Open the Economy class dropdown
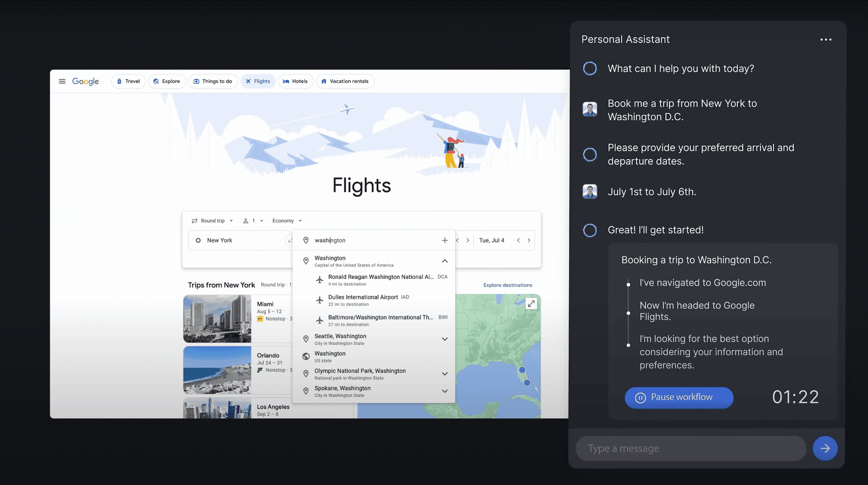The width and height of the screenshot is (868, 485). pos(287,221)
